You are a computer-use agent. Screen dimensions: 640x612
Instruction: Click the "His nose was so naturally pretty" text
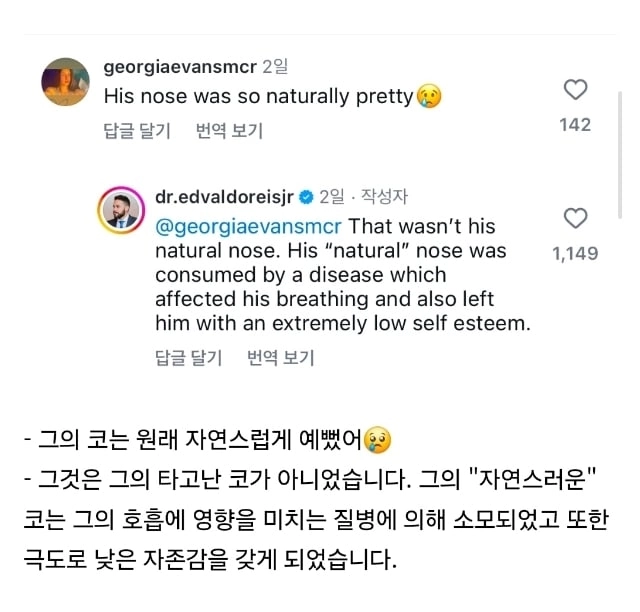(x=258, y=97)
